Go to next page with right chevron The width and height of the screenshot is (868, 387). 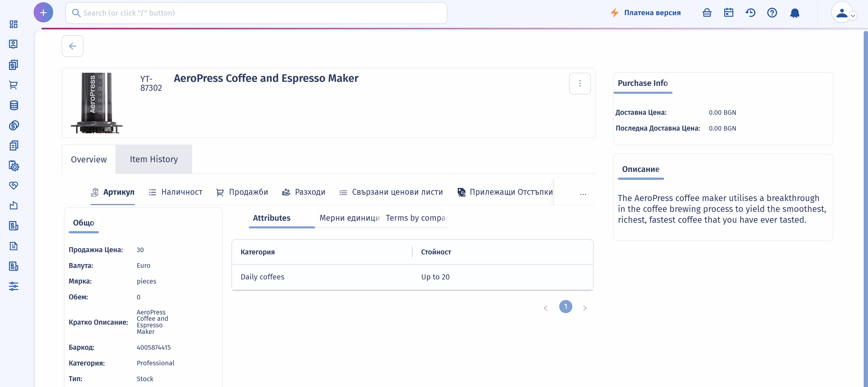click(585, 308)
